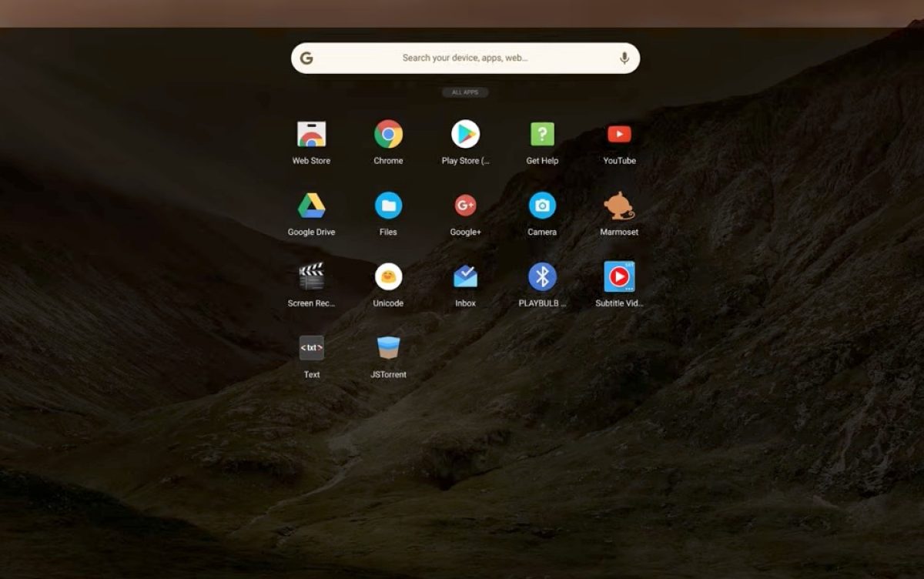This screenshot has height=579, width=924.
Task: Launch the Play Store app
Action: 464,136
